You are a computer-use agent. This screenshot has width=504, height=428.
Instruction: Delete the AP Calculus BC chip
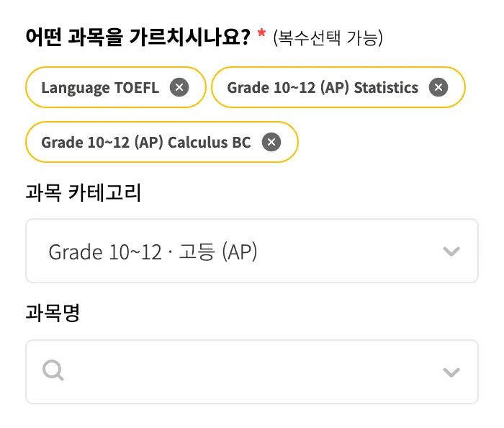(271, 142)
